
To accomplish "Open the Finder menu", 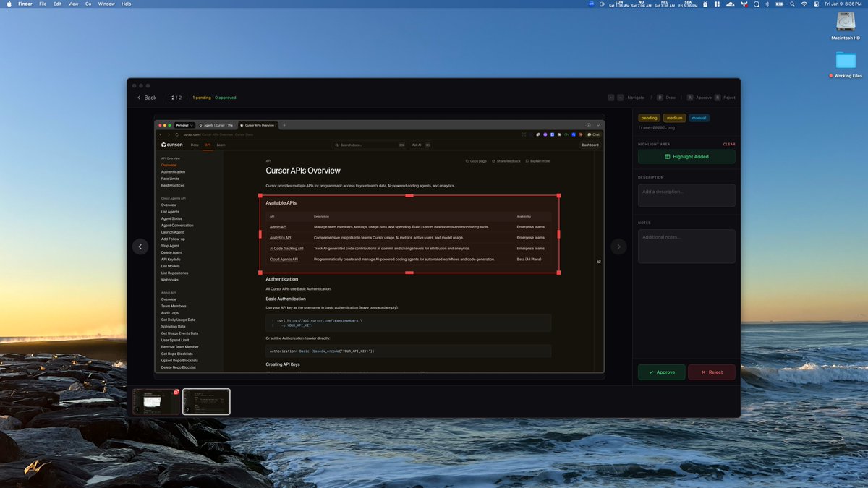I will click(x=25, y=4).
